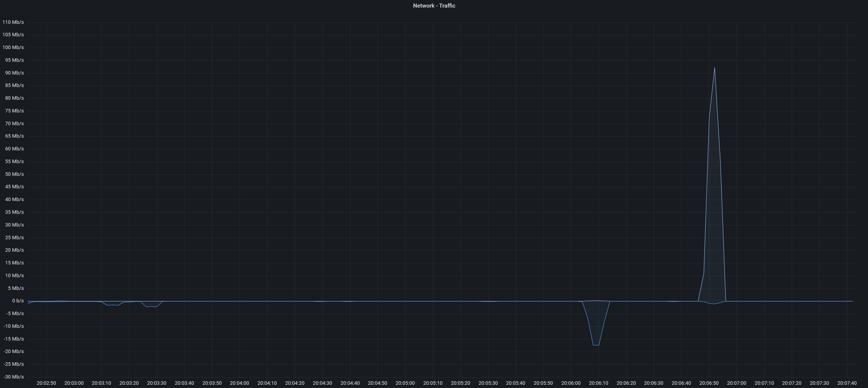868x388 pixels.
Task: Select the -5 Mb/s y-axis label
Action: pyautogui.click(x=15, y=313)
